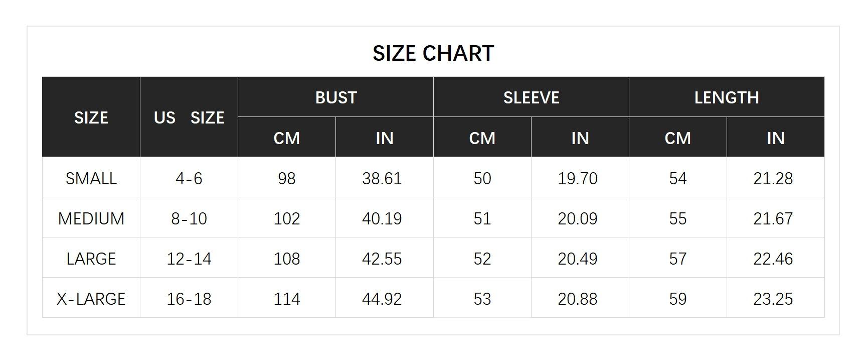Screen dimensions: 868x364
Task: Select the 38.61 bust inches cell
Action: [382, 178]
